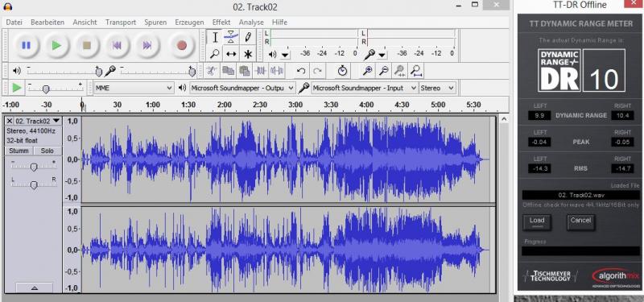Image resolution: width=644 pixels, height=302 pixels.
Task: Mute track with Stumm button
Action: click(19, 151)
